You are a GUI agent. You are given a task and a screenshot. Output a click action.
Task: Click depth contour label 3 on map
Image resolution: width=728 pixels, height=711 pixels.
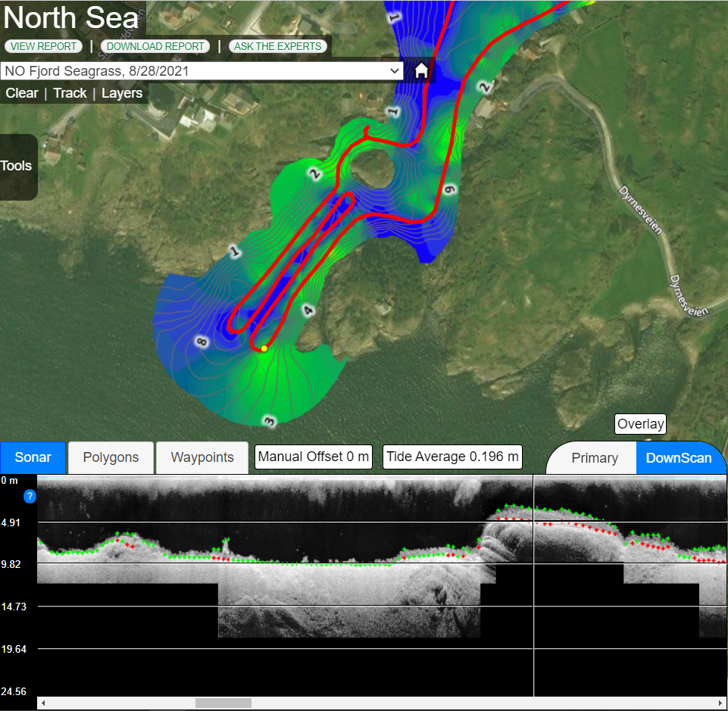tap(270, 422)
